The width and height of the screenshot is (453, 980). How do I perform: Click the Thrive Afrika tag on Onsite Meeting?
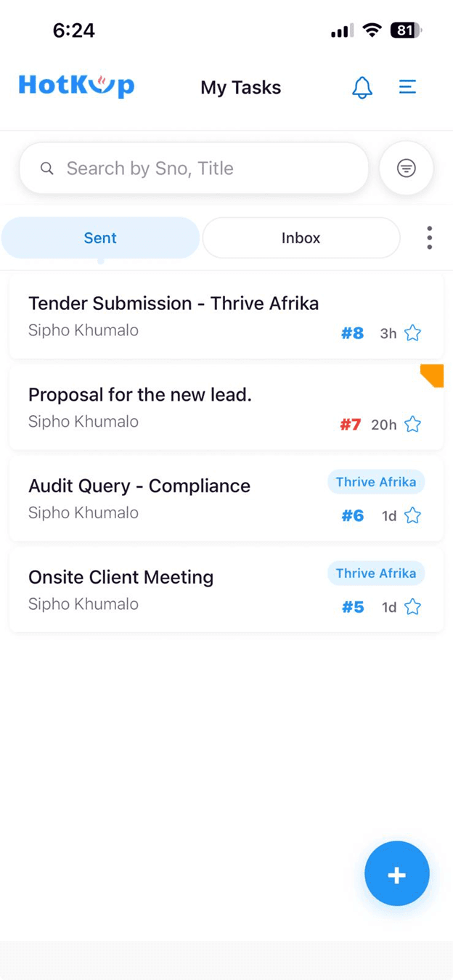pyautogui.click(x=376, y=573)
